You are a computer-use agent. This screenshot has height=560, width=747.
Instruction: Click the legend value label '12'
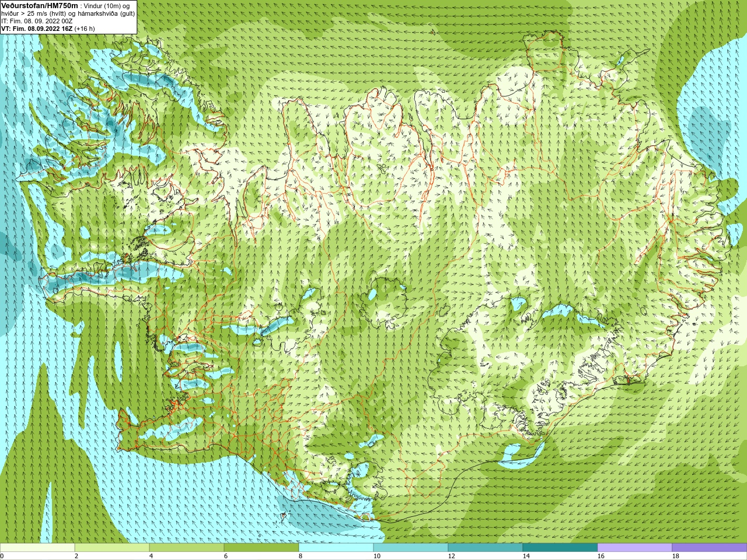452,556
